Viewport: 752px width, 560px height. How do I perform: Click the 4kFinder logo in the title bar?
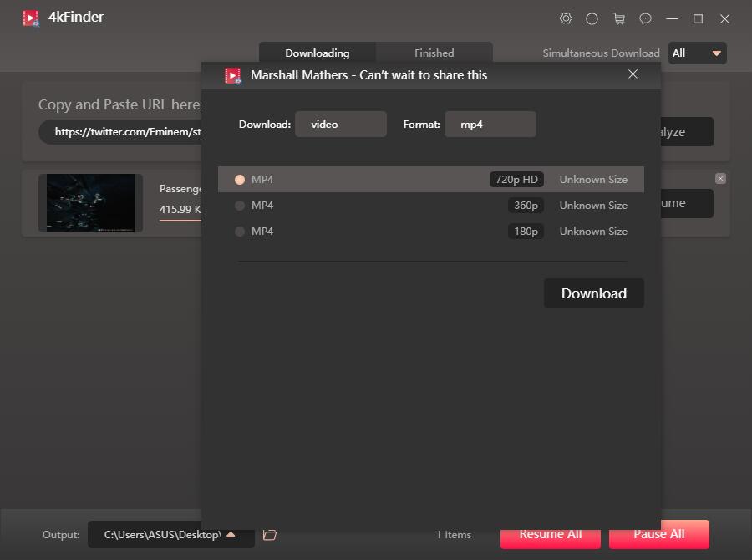(32, 17)
